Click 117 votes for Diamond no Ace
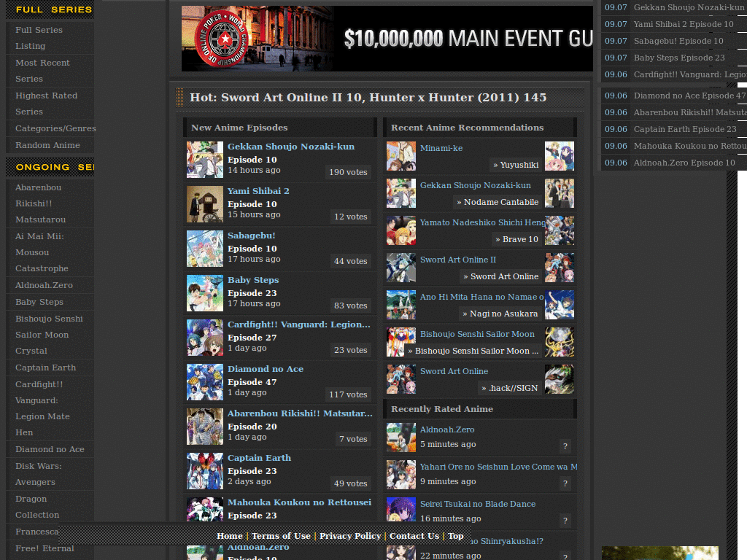 [348, 394]
